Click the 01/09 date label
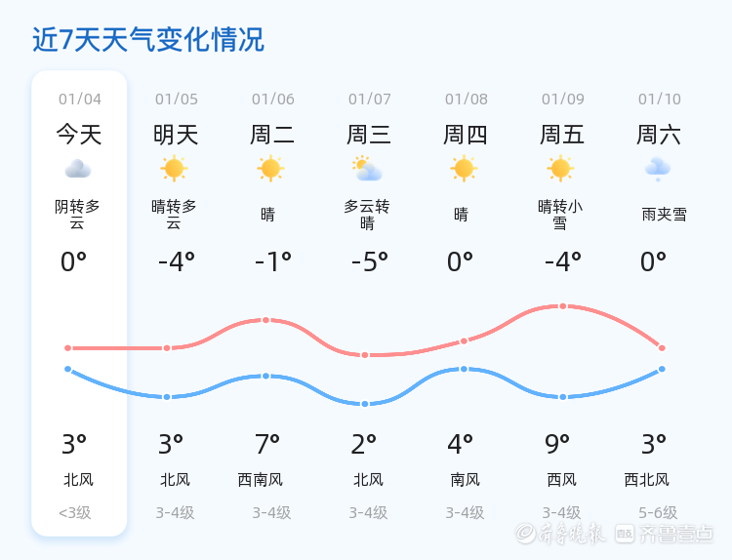This screenshot has height=560, width=732. 563,99
